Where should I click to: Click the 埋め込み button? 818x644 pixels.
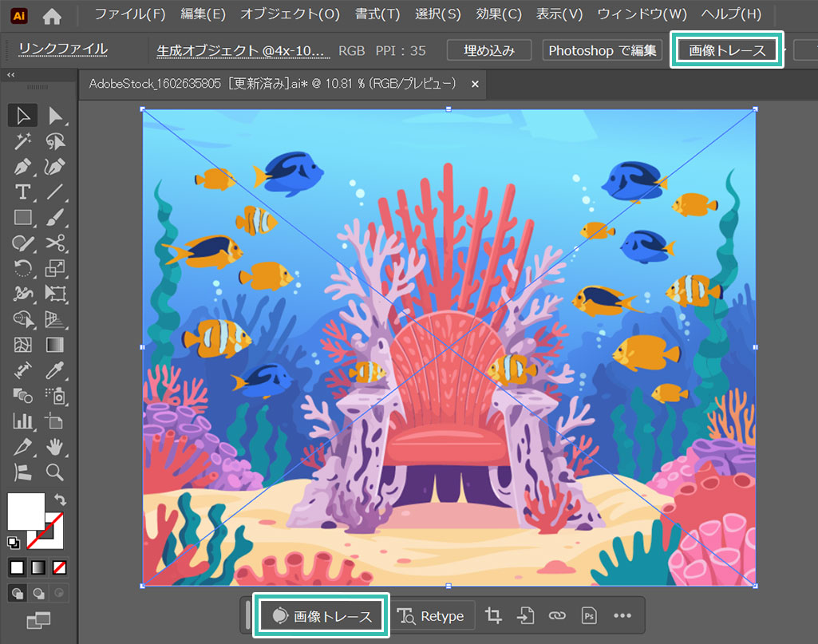pos(489,50)
